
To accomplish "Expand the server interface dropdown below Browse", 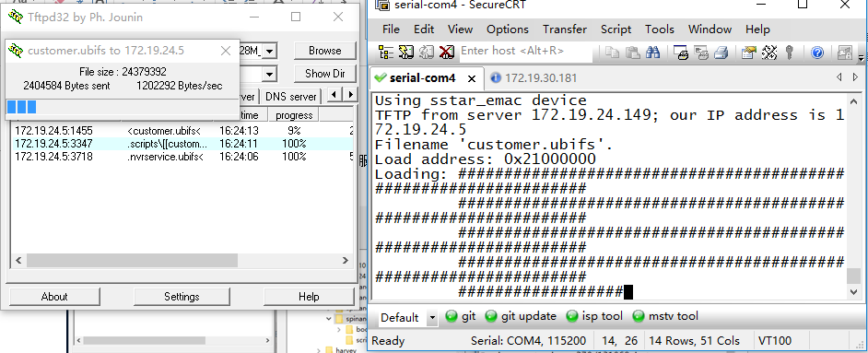I will click(269, 74).
